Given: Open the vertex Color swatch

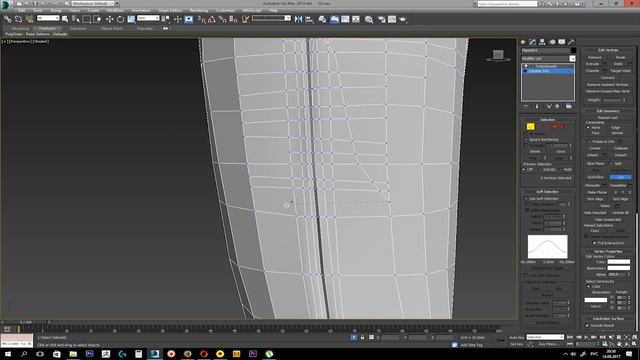Looking at the screenshot, I should pos(619,262).
